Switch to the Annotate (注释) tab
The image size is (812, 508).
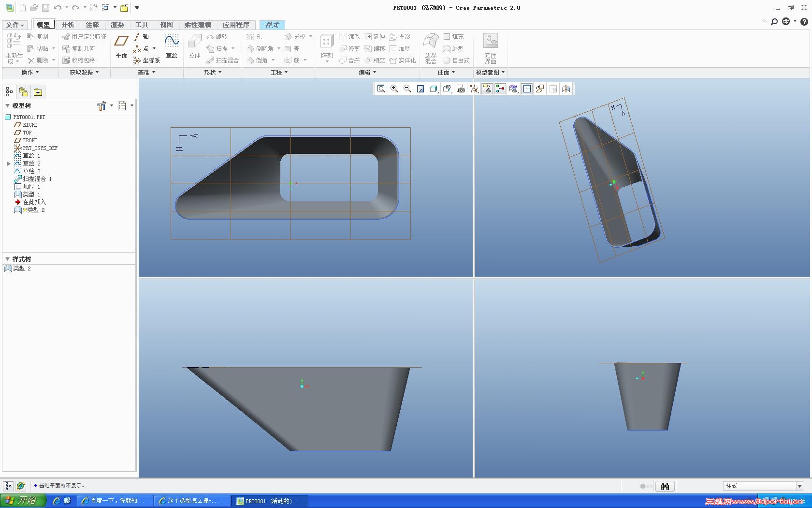(x=92, y=25)
